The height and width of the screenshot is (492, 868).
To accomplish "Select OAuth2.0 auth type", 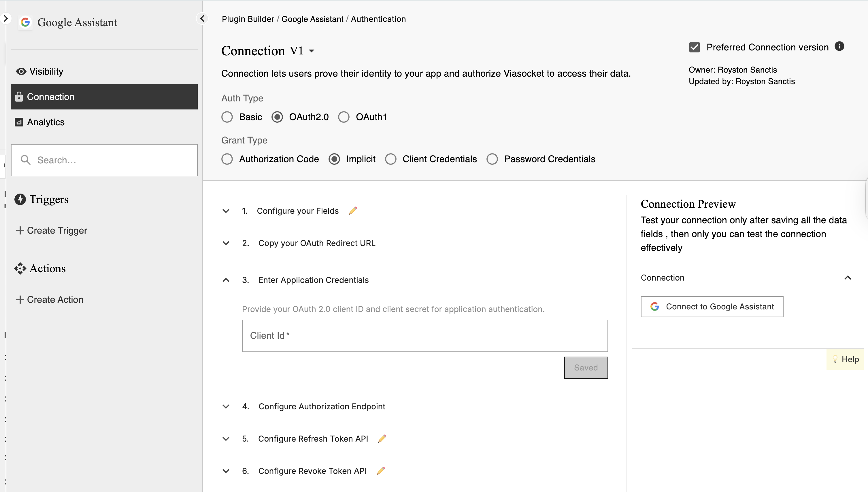I will tap(277, 117).
